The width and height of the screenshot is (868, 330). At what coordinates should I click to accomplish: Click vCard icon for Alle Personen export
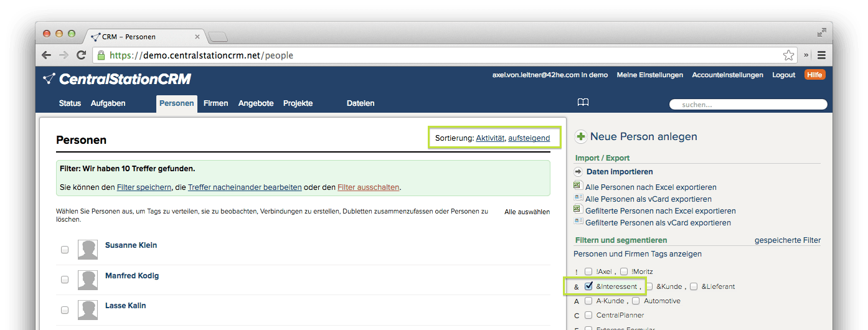coord(578,198)
